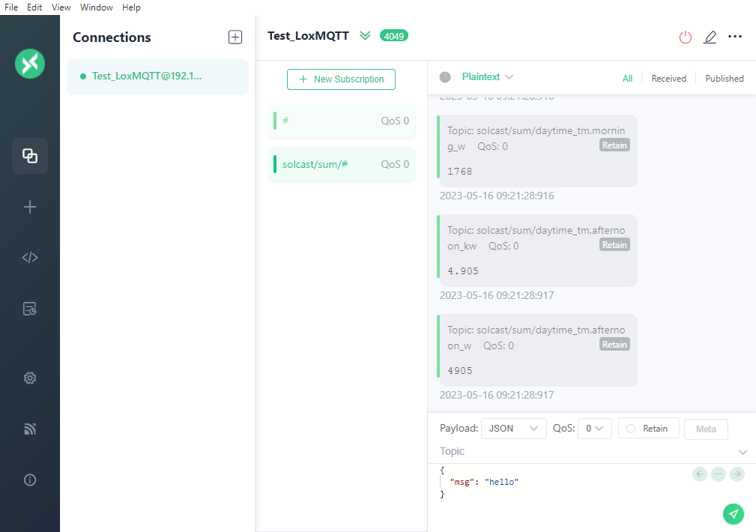
Task: Click the edit connection pencil icon
Action: point(710,37)
